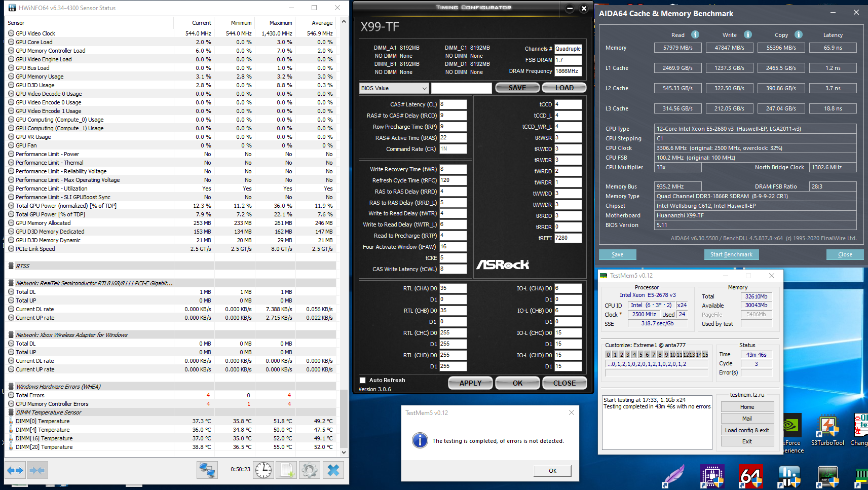Click the Home button in TestMem5
The width and height of the screenshot is (868, 490).
coord(747,407)
